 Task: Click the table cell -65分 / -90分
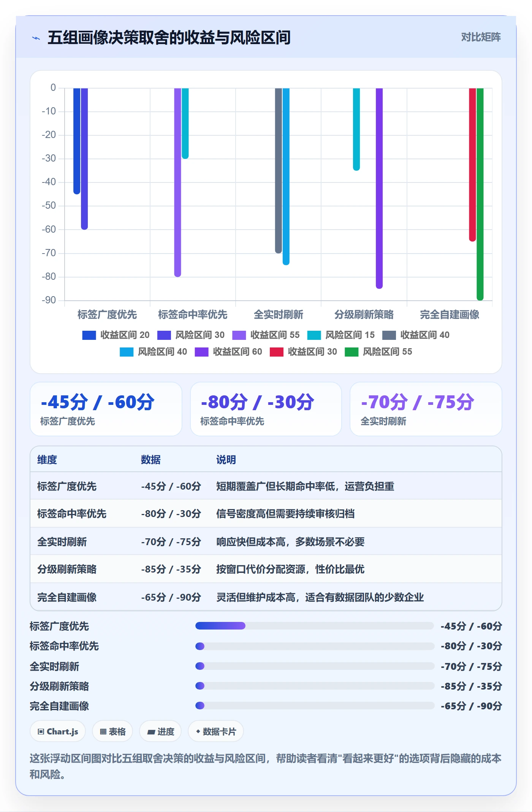pyautogui.click(x=171, y=597)
